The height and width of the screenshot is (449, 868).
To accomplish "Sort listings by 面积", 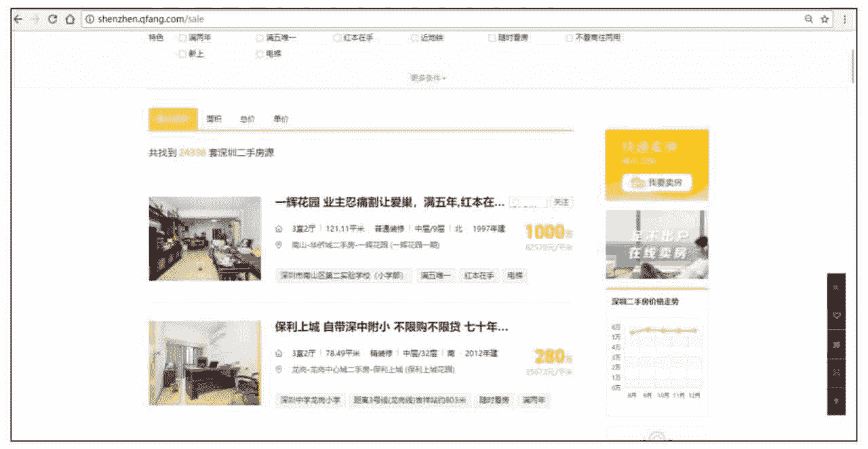I will [214, 119].
